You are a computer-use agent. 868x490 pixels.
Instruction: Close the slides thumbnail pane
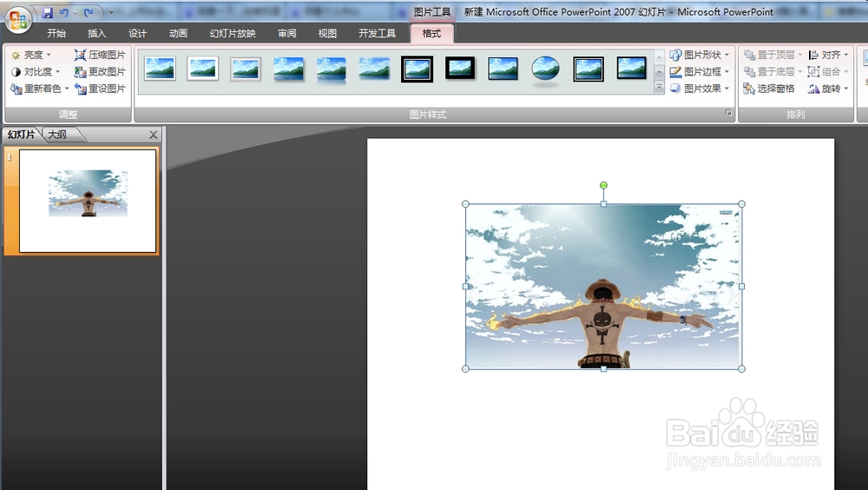154,135
